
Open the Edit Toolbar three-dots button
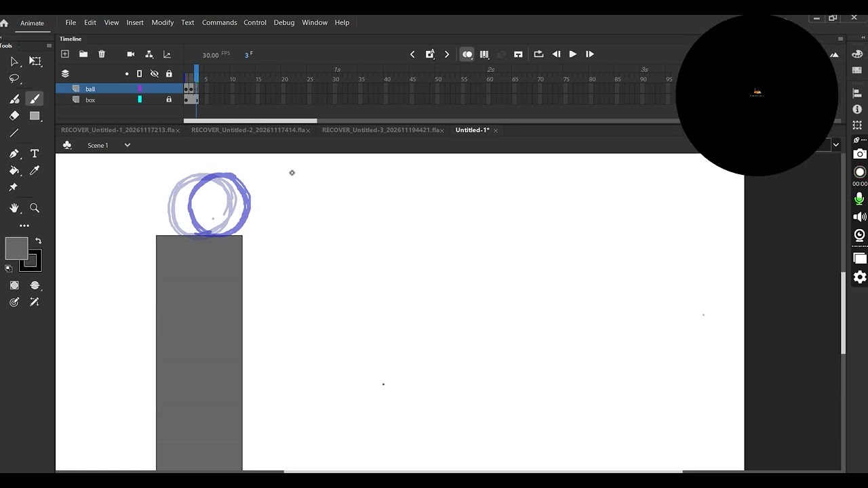24,226
